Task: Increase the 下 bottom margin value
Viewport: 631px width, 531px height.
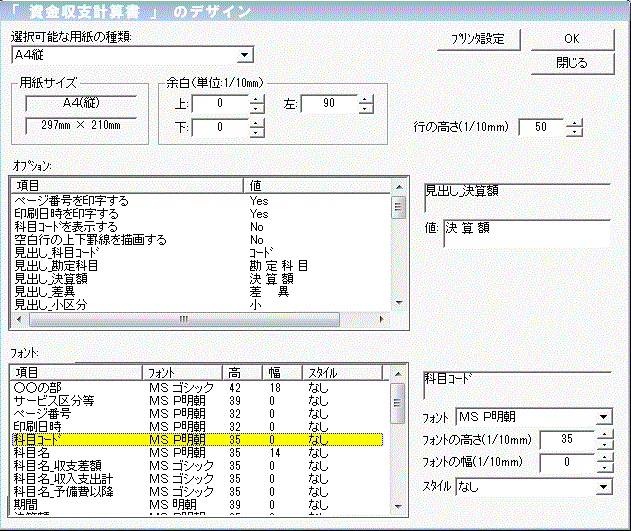Action: [x=256, y=123]
